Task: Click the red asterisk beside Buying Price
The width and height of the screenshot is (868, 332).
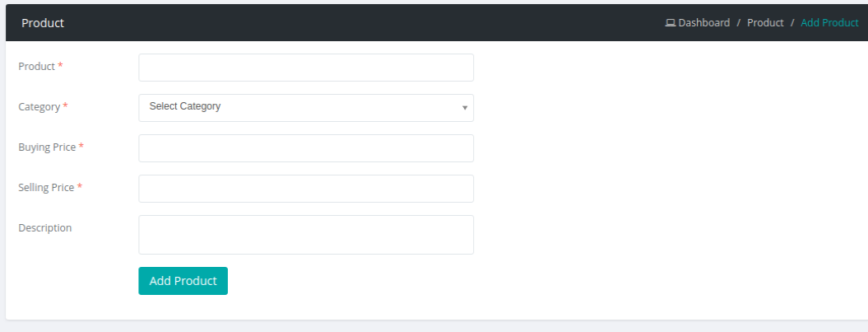Action: click(81, 147)
